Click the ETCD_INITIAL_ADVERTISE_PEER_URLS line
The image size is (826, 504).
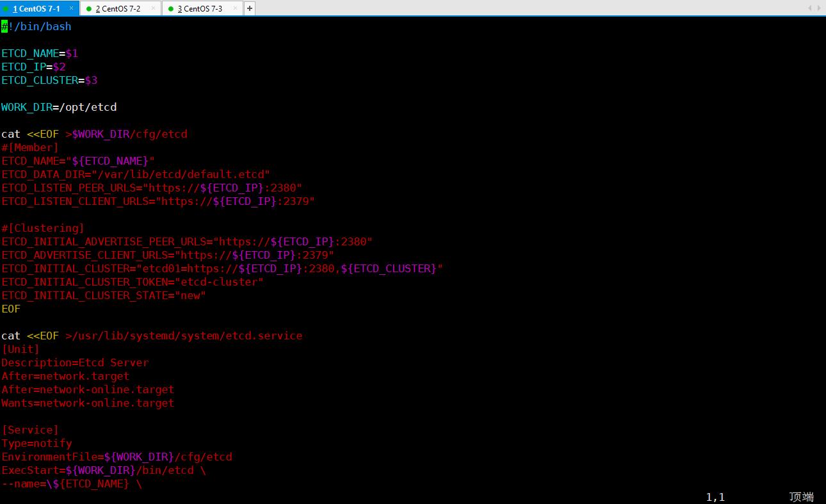[x=187, y=241]
